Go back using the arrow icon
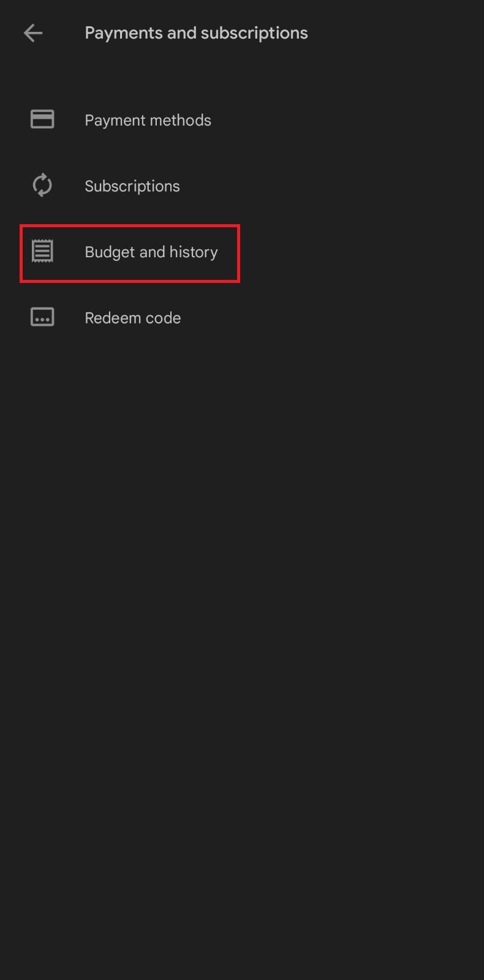 [x=33, y=33]
